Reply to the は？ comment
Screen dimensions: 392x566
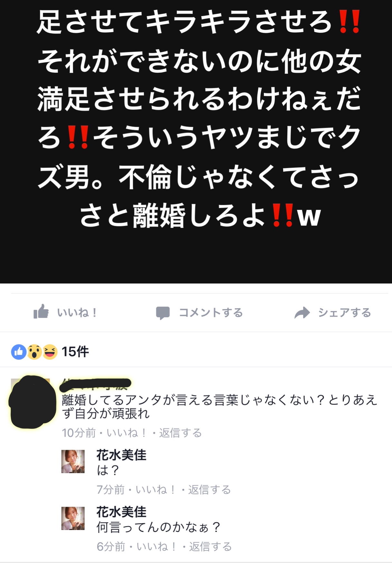pos(210,490)
